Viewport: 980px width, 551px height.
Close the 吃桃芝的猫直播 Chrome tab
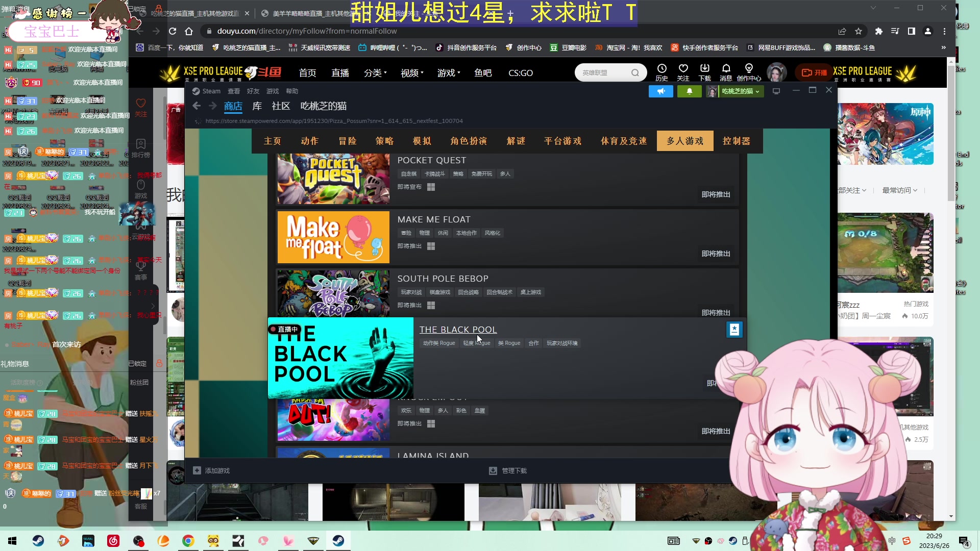point(247,13)
